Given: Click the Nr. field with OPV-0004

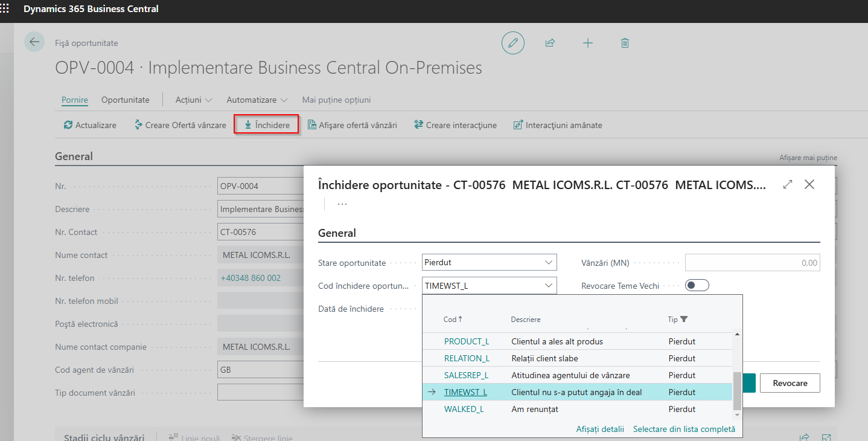Looking at the screenshot, I should pyautogui.click(x=260, y=186).
